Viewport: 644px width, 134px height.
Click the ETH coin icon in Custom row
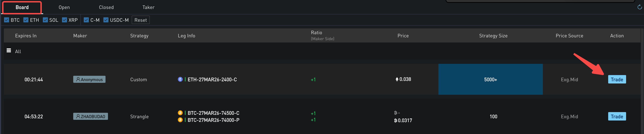180,79
